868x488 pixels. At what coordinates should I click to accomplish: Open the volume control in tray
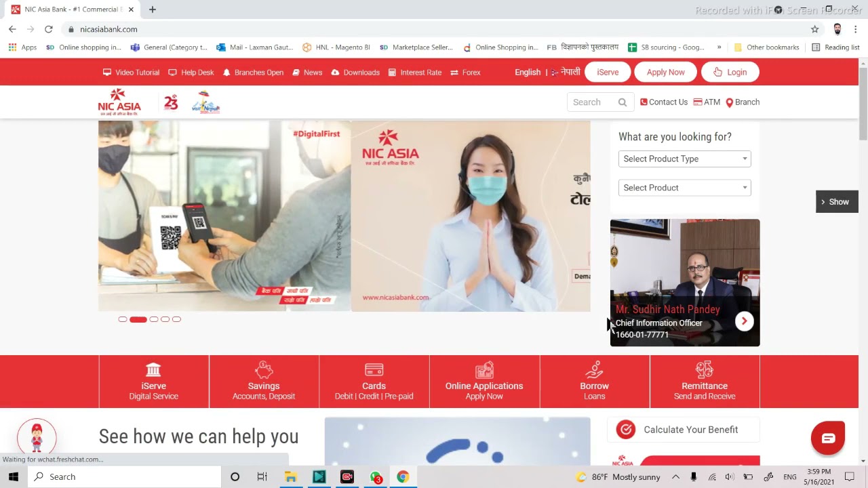click(730, 477)
